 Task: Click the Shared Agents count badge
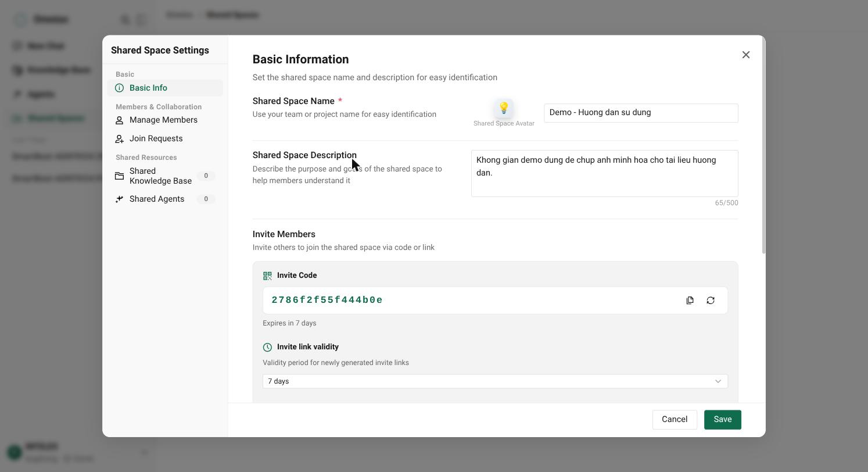(x=206, y=199)
